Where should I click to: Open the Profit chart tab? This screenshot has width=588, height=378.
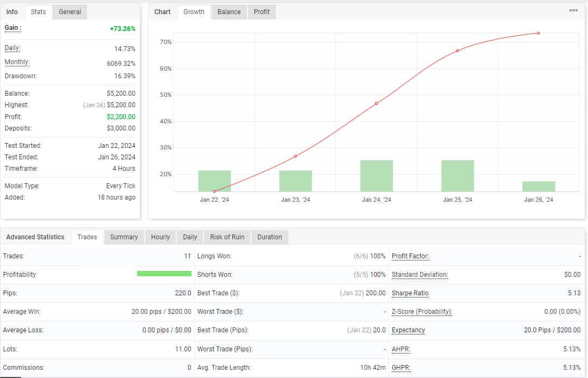coord(262,11)
